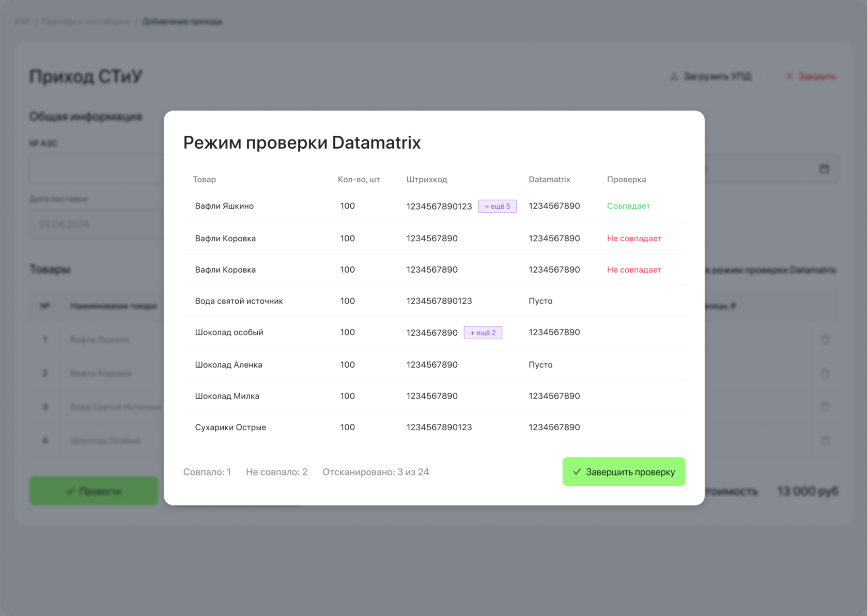Click the 'Кол-во, шт' column header
This screenshot has height=616, width=868.
359,180
